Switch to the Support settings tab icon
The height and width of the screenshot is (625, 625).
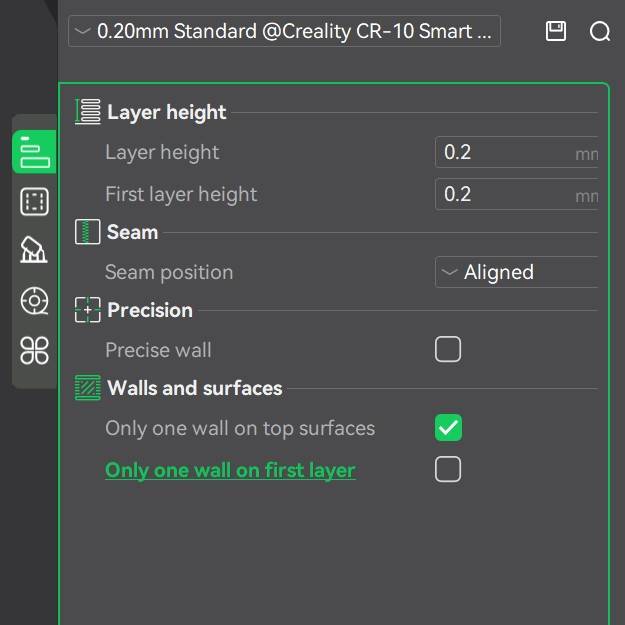(x=34, y=250)
